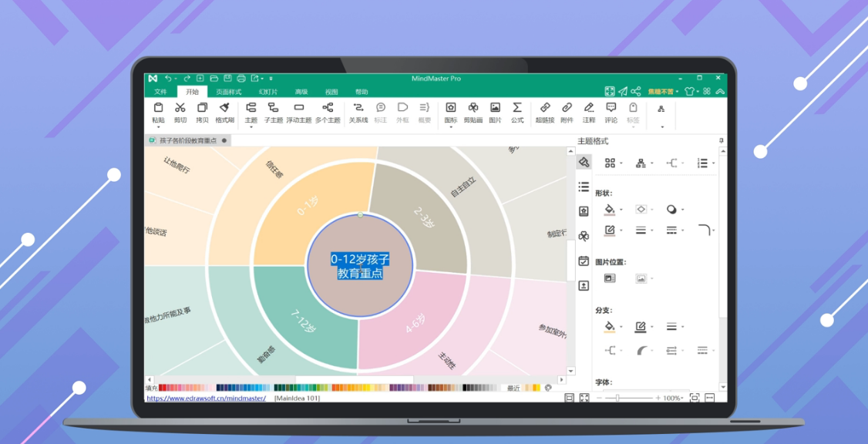Open the edrawsoft.cn/mindmaster link
868x444 pixels.
point(207,398)
